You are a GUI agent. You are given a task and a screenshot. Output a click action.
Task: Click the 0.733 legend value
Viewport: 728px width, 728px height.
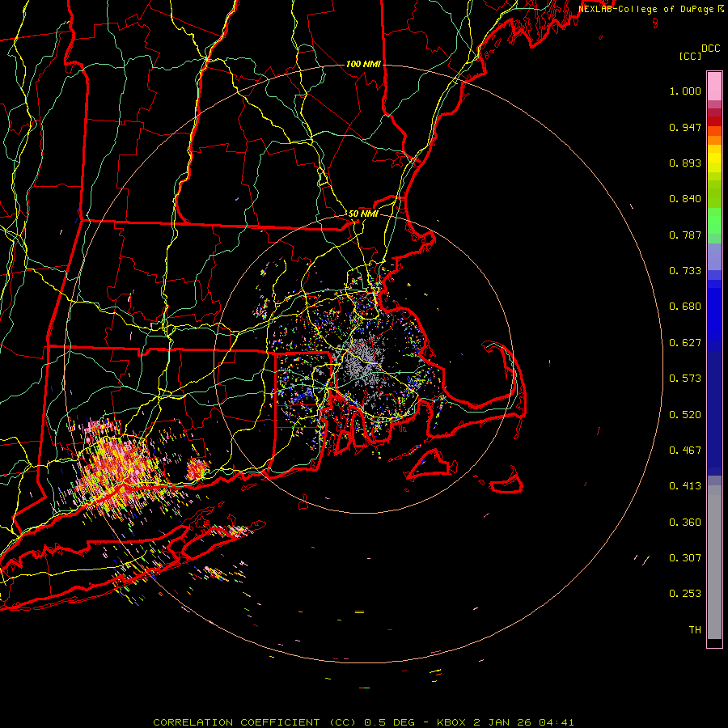click(x=685, y=271)
